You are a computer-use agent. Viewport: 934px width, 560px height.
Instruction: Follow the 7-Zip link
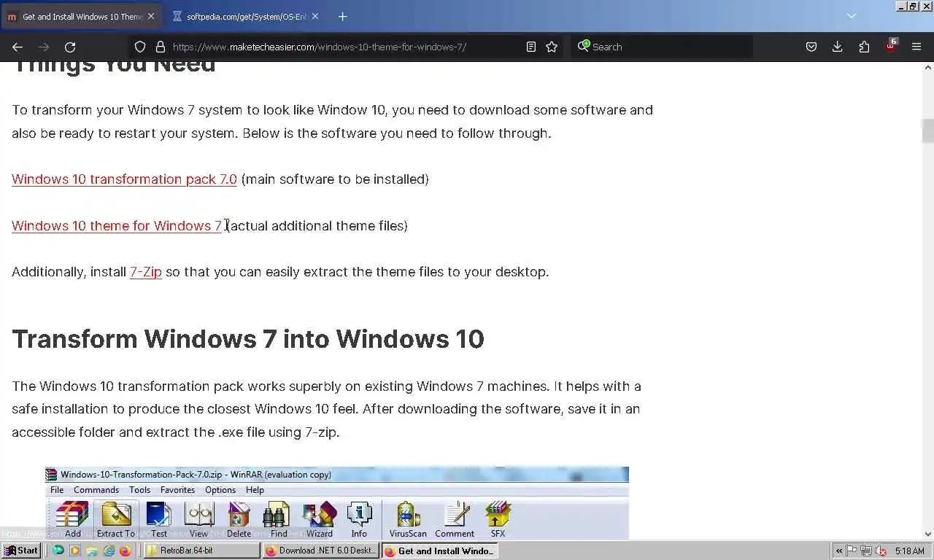pyautogui.click(x=146, y=272)
